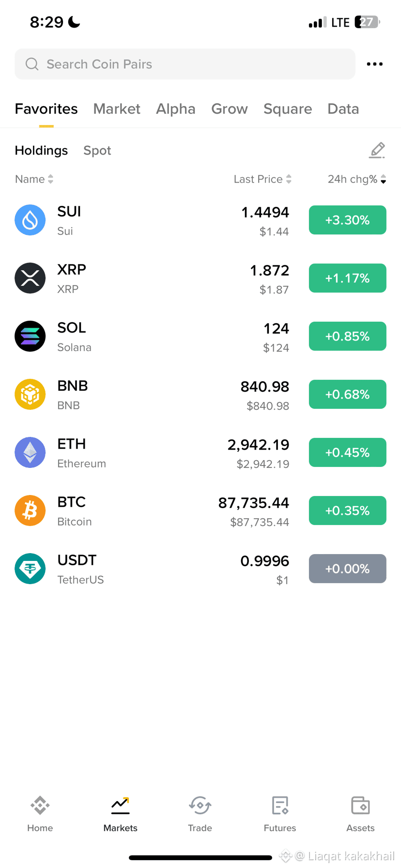Toggle the USDT +0.00% gray badge

[348, 569]
